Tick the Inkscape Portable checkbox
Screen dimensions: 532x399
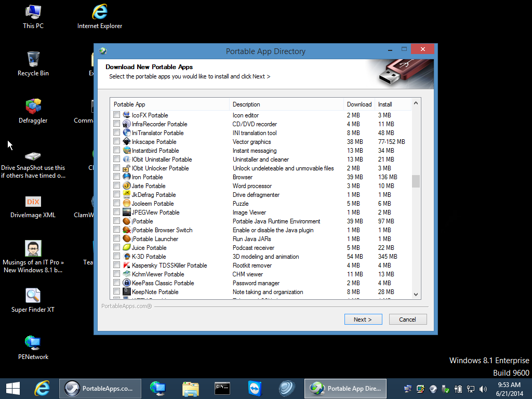click(117, 141)
